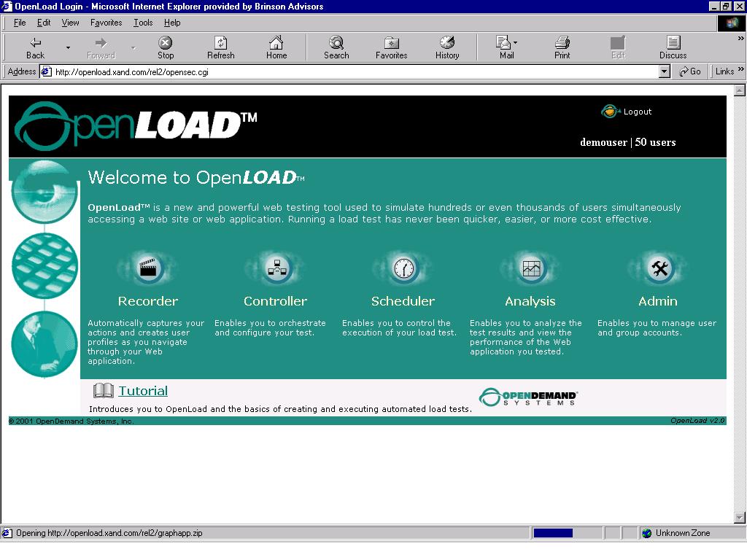Expand the Address bar dropdown list
The height and width of the screenshot is (560, 747).
coord(664,72)
